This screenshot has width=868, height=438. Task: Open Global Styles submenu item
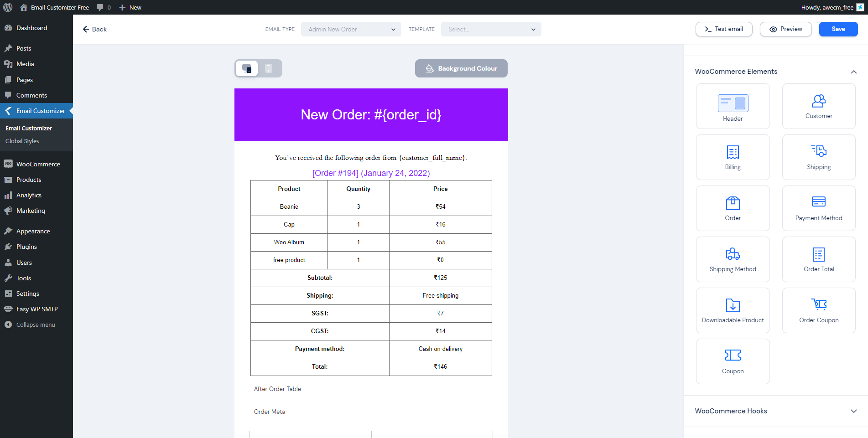tap(22, 141)
